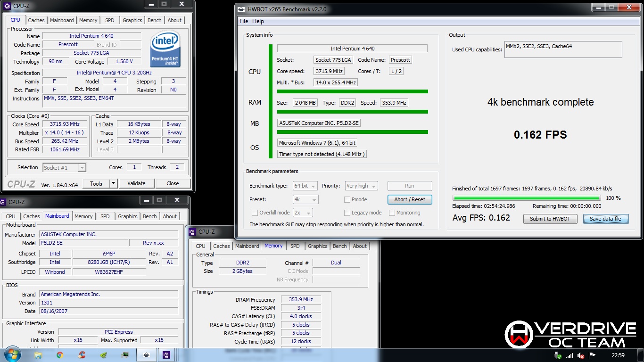Click the HWBOT x265 Benchmark title bar icon
The image size is (644, 362).
[x=241, y=9]
